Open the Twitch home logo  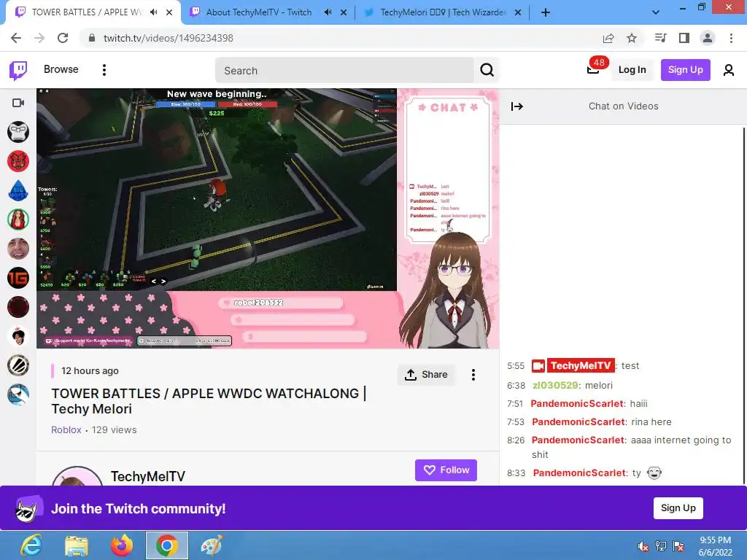click(x=18, y=71)
